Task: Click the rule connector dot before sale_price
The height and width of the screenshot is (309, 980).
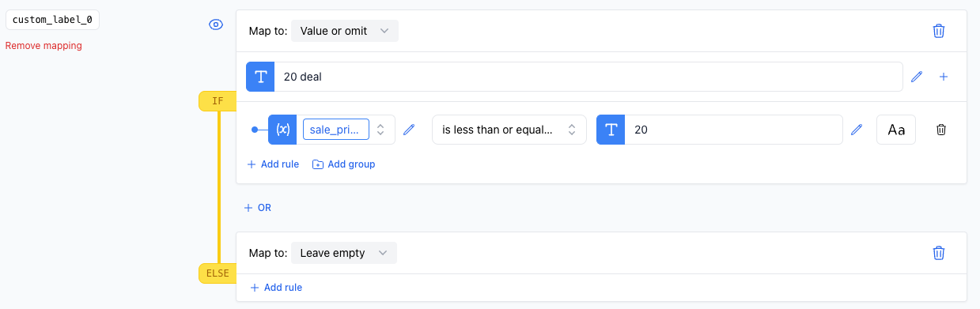Action: 255,130
